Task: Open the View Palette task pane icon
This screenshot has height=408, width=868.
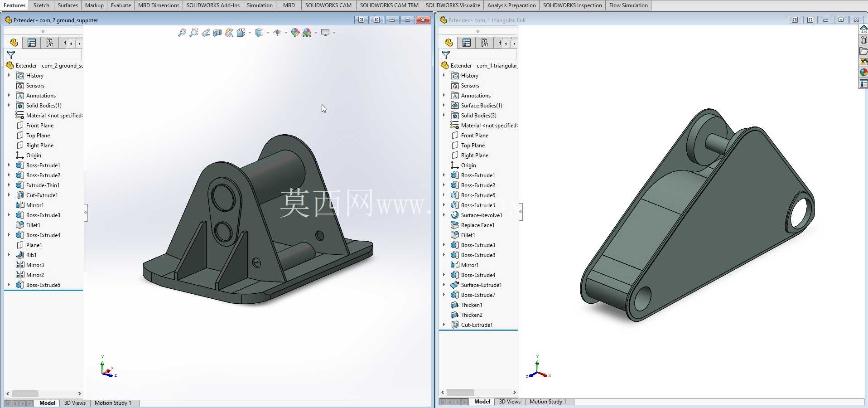Action: pyautogui.click(x=863, y=62)
